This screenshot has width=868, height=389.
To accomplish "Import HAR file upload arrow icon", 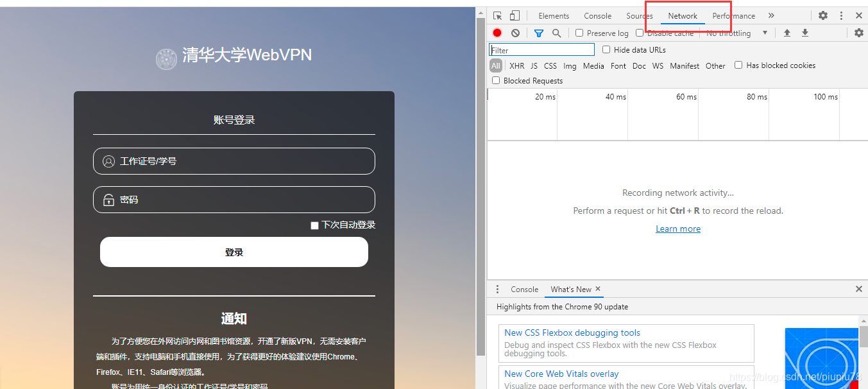I will click(x=787, y=33).
